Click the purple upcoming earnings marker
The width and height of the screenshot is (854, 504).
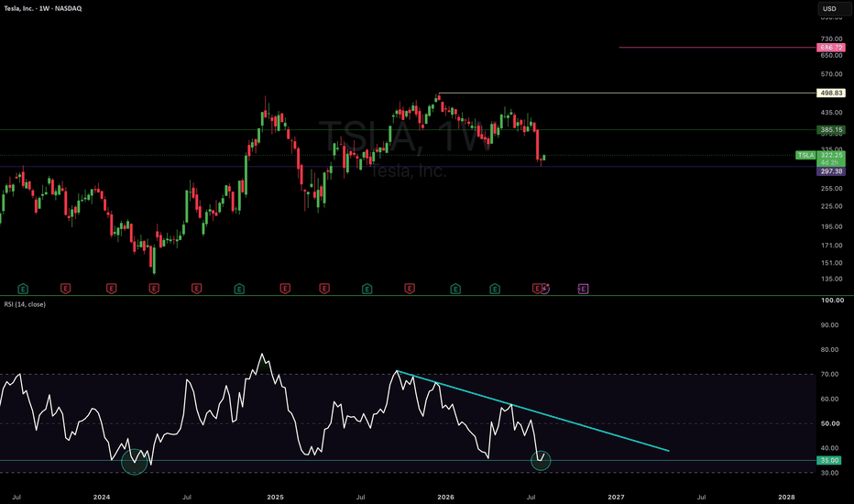(x=583, y=289)
